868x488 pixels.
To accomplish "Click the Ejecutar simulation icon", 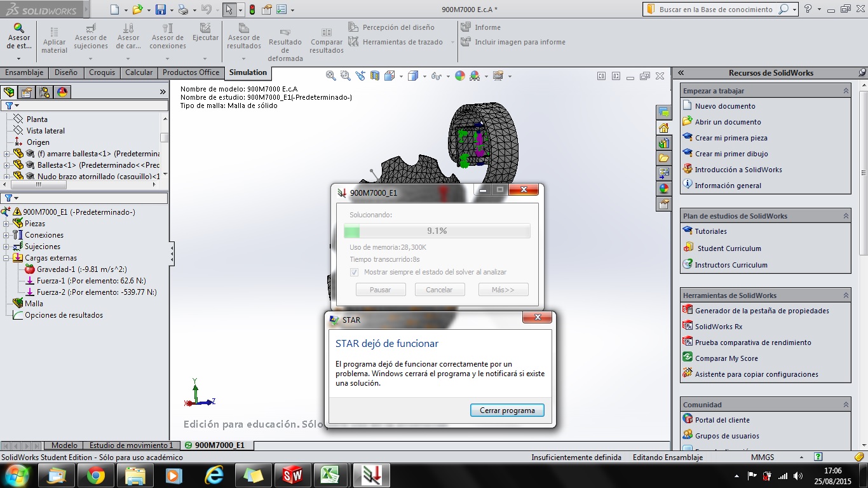I will 205,28.
